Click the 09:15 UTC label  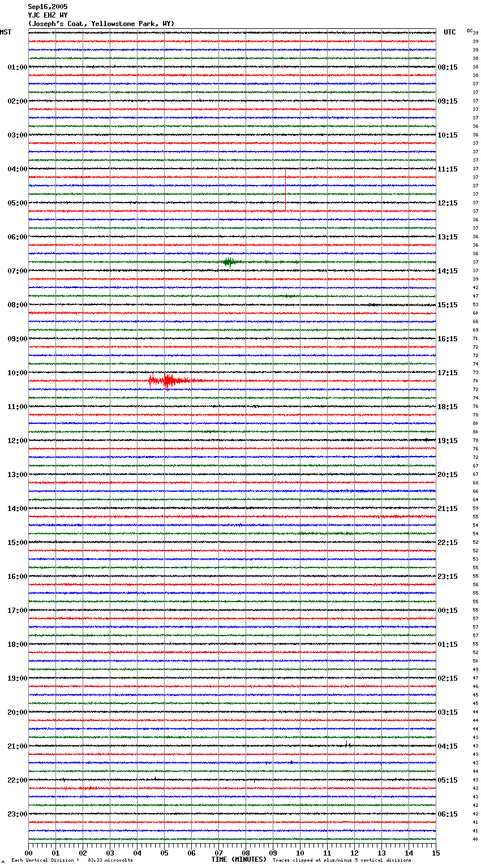click(x=448, y=101)
